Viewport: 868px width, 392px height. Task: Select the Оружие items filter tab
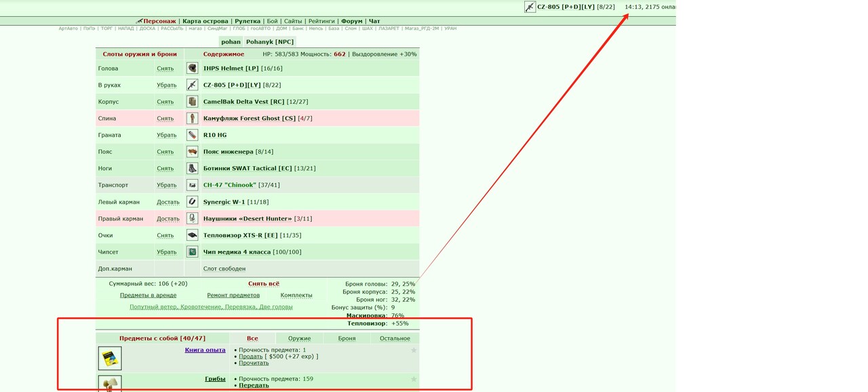pyautogui.click(x=299, y=338)
